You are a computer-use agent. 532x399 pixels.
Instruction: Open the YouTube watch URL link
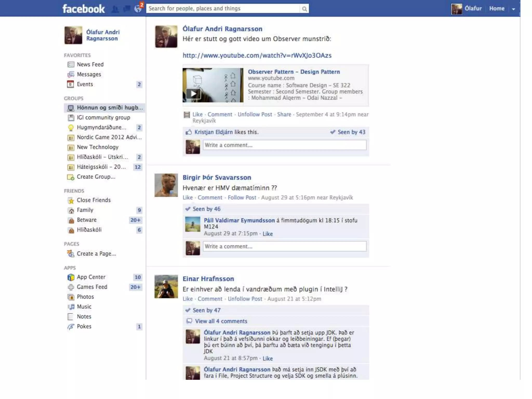pos(257,56)
